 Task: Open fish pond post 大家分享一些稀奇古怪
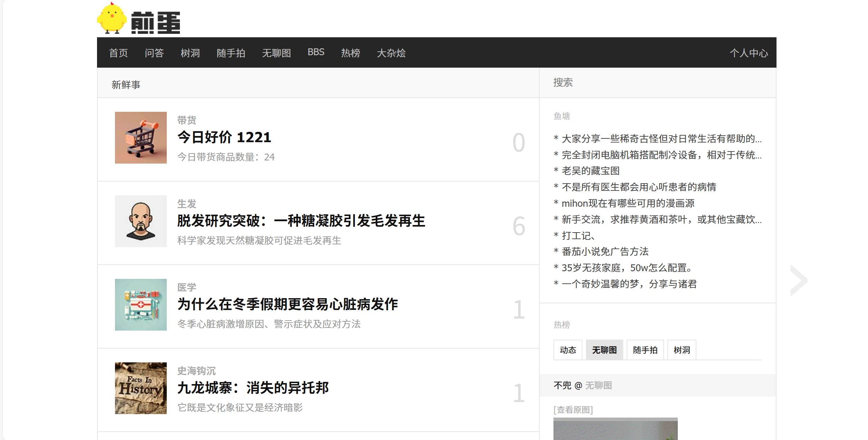point(662,139)
